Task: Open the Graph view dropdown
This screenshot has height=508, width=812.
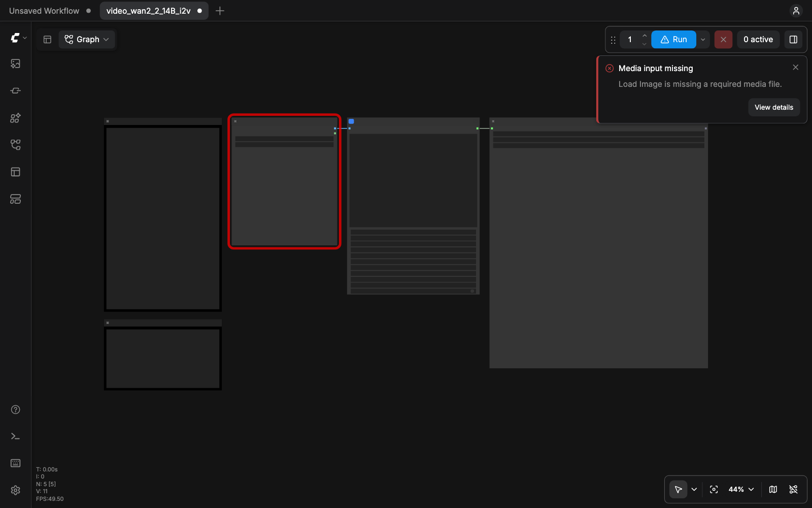Action: pyautogui.click(x=87, y=39)
